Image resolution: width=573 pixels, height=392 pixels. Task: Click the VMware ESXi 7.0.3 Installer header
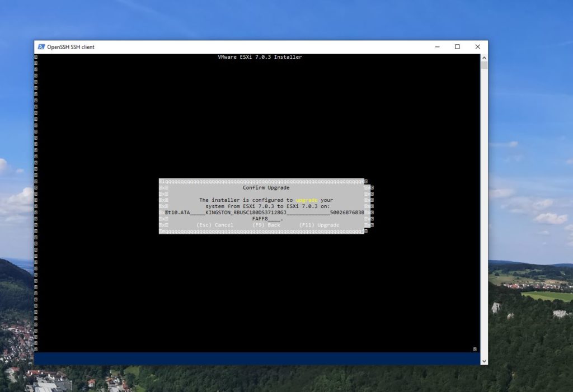(260, 57)
